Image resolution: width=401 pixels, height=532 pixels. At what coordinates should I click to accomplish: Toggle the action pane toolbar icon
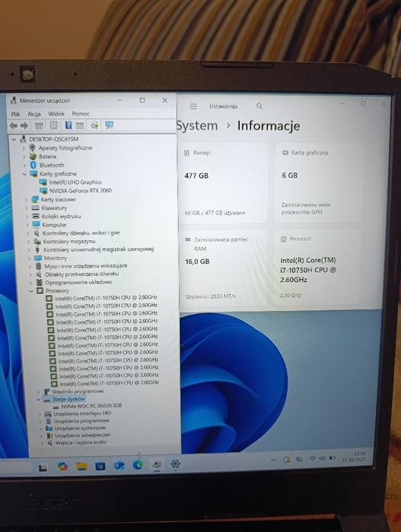(80, 125)
